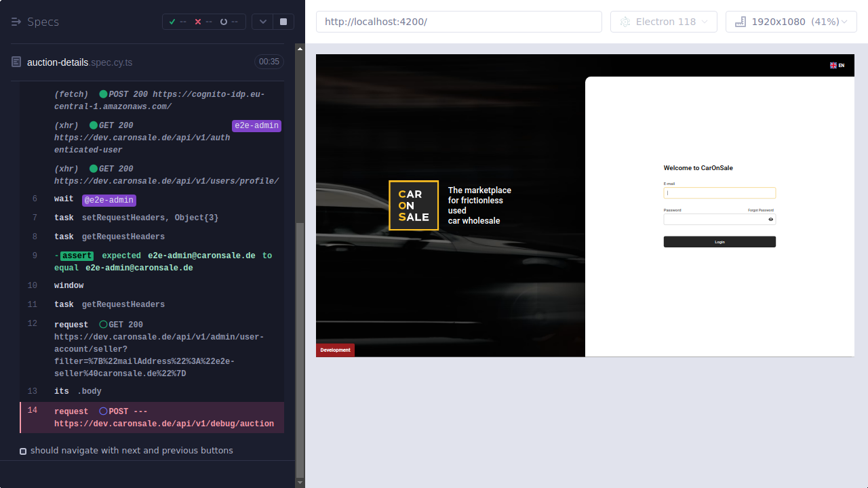The image size is (868, 488).
Task: Toggle password visibility with the eye icon
Action: pos(771,219)
